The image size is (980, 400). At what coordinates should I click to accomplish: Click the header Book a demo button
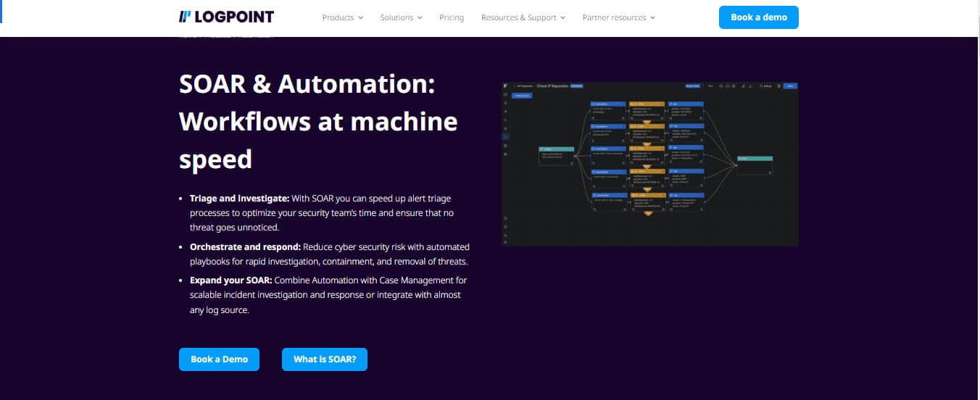[x=759, y=17]
